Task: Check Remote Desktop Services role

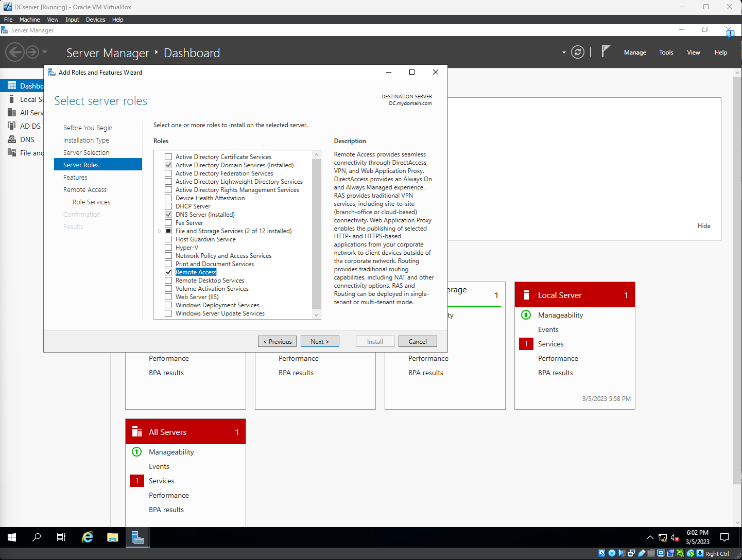Action: (168, 280)
